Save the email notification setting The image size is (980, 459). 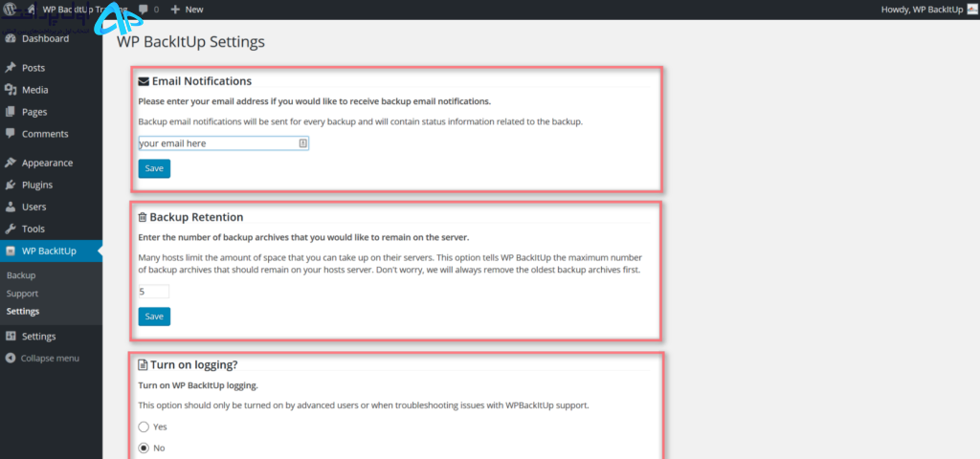(x=154, y=168)
